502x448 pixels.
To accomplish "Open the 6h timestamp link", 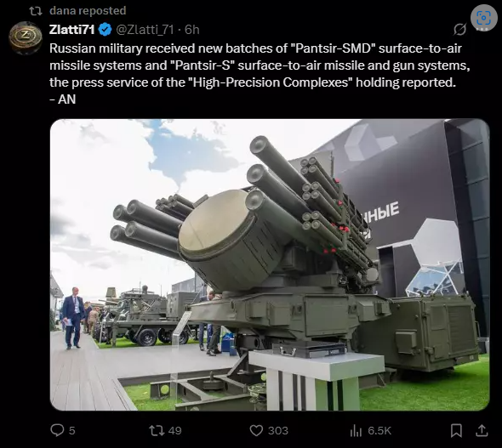I will pos(192,30).
